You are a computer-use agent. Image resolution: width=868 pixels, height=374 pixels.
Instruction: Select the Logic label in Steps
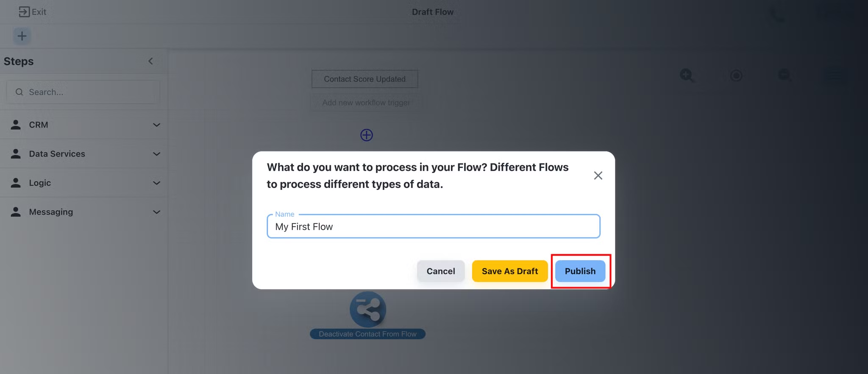40,183
